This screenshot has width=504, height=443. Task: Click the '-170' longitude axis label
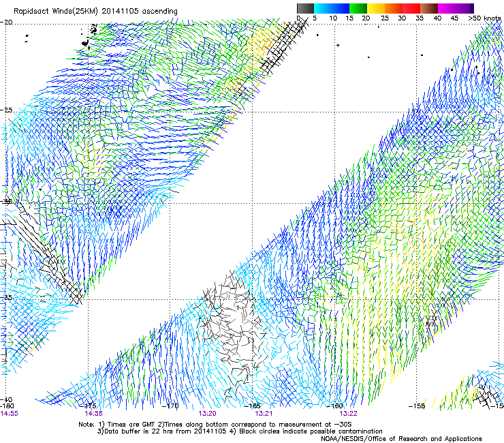(170, 406)
